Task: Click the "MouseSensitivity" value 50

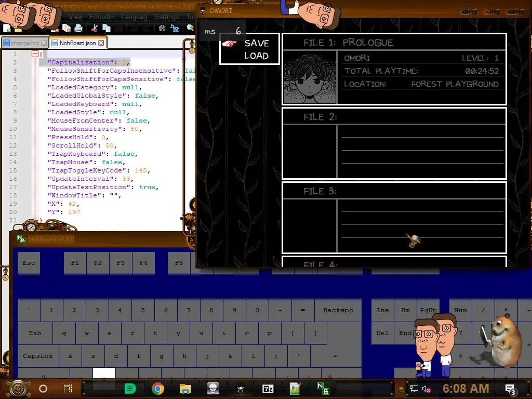Action: [135, 129]
